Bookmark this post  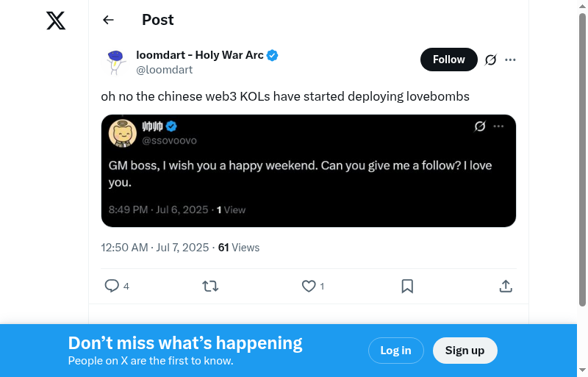pos(407,286)
